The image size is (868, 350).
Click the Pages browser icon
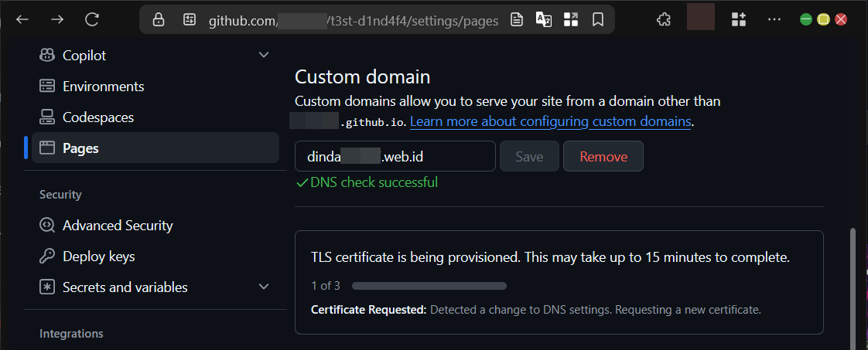(x=47, y=148)
